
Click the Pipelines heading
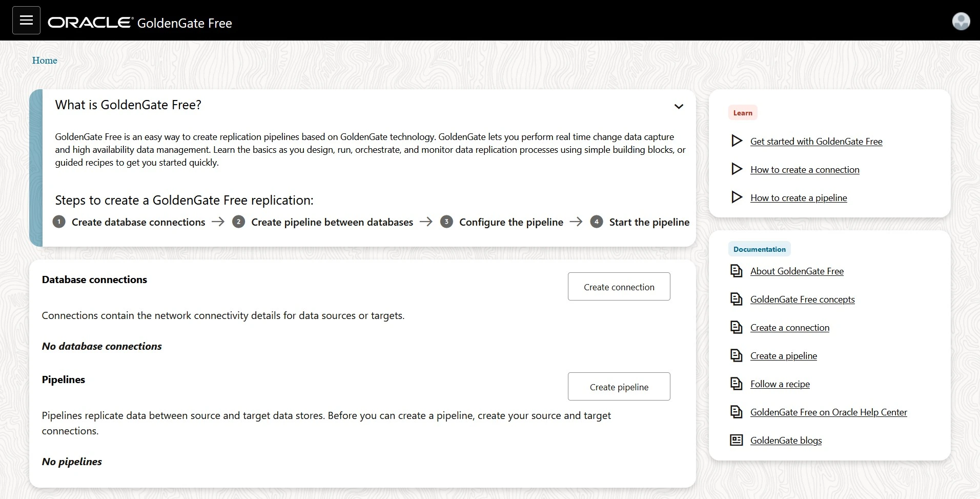tap(64, 380)
